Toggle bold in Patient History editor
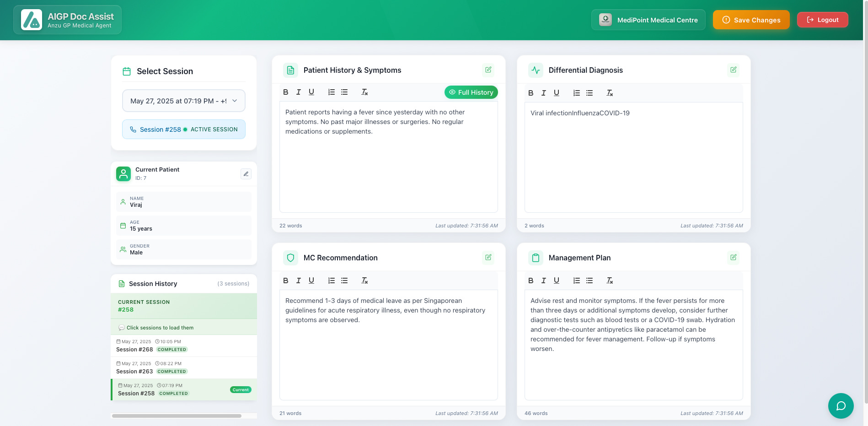The height and width of the screenshot is (426, 868). pos(286,92)
